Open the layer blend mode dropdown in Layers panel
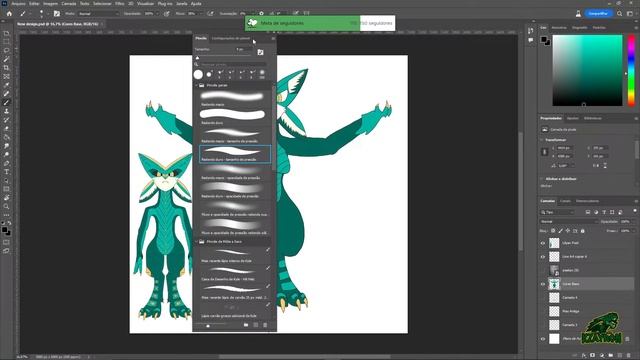Image resolution: width=640 pixels, height=360 pixels. [569, 222]
